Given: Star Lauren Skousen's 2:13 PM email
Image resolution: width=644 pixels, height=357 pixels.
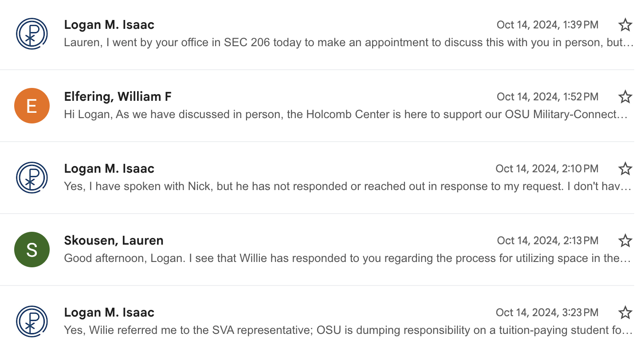Looking at the screenshot, I should click(625, 241).
